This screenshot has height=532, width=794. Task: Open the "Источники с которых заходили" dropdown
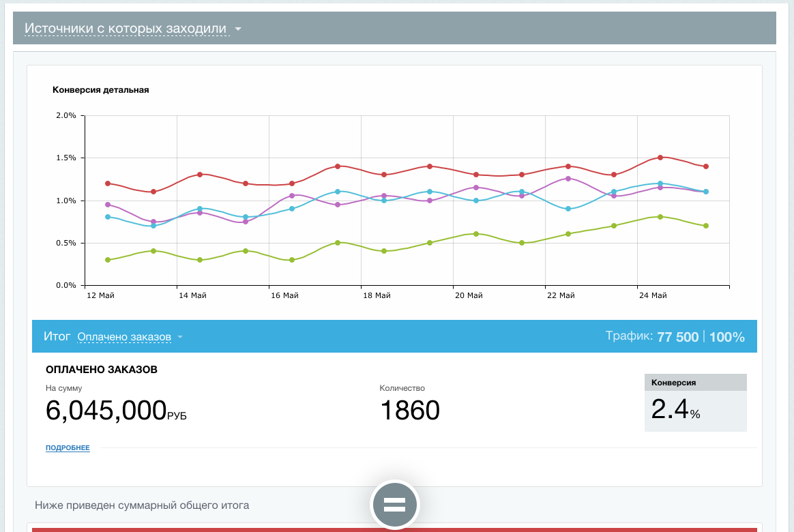[126, 29]
